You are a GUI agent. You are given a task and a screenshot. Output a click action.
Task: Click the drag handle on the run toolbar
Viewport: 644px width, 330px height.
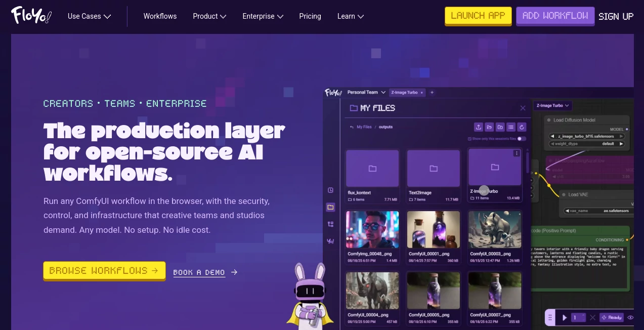point(550,318)
